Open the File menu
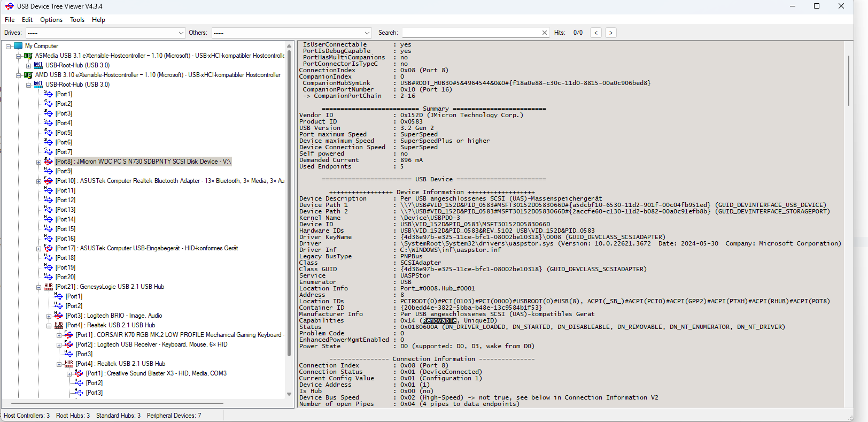The height and width of the screenshot is (422, 868). 10,20
